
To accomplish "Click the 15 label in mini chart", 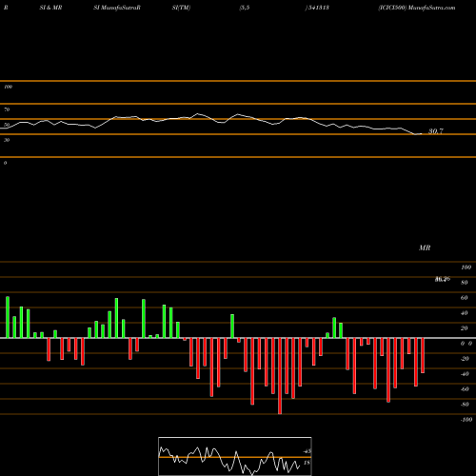I will (307, 463).
